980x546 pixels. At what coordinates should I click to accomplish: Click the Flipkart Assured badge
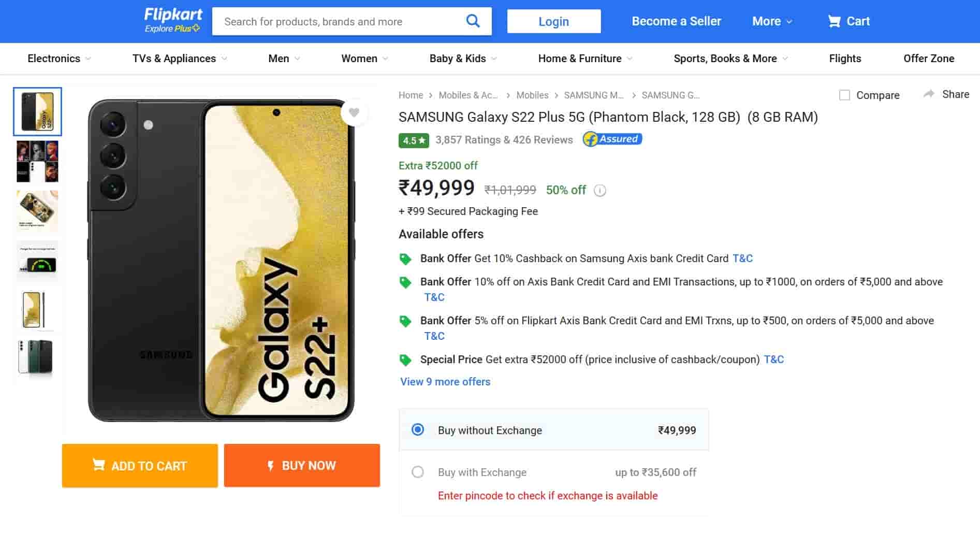(x=612, y=139)
